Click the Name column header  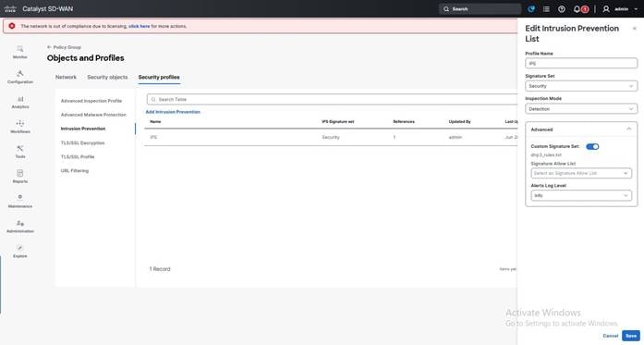pyautogui.click(x=155, y=122)
